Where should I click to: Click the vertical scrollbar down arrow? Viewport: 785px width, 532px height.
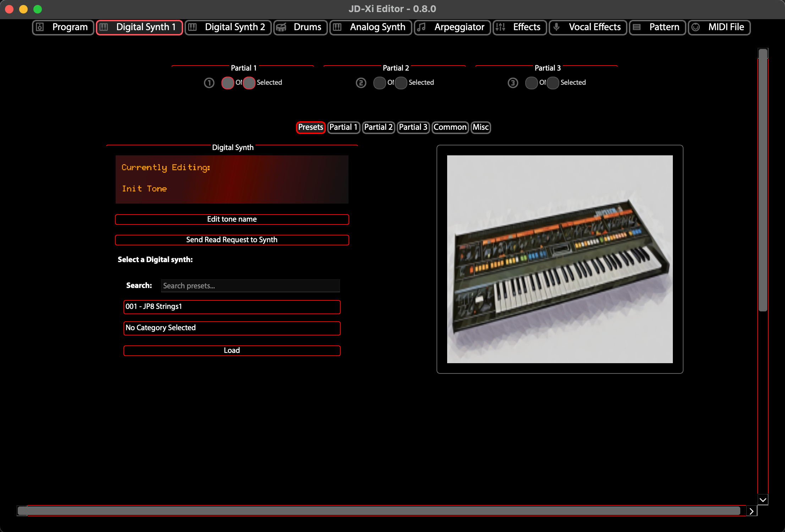(x=763, y=500)
